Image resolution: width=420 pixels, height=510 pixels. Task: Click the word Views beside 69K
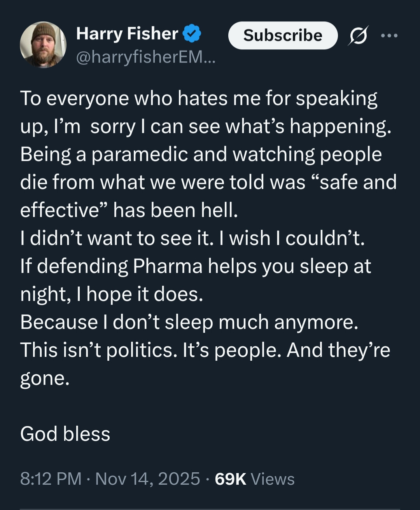[x=273, y=479]
